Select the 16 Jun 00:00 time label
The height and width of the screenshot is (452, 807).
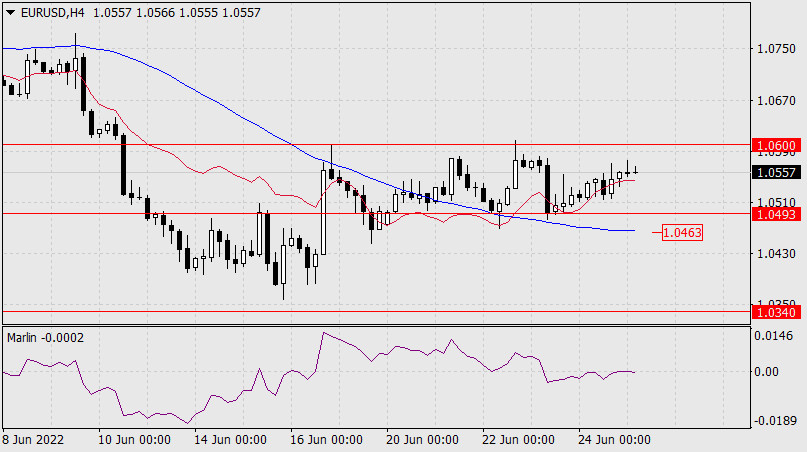[x=326, y=440]
